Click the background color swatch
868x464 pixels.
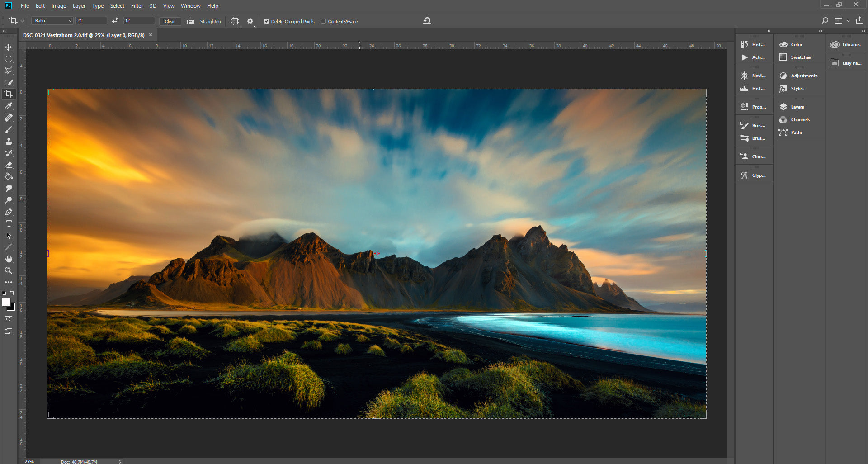[x=12, y=308]
